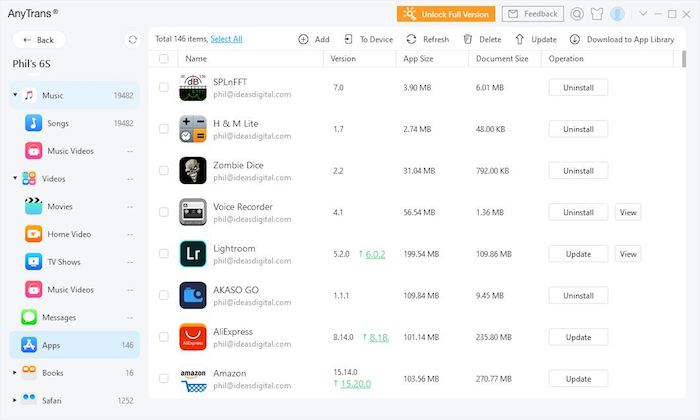This screenshot has height=420, width=700.
Task: Click Amazon's 15.20.0 version link
Action: click(x=355, y=384)
